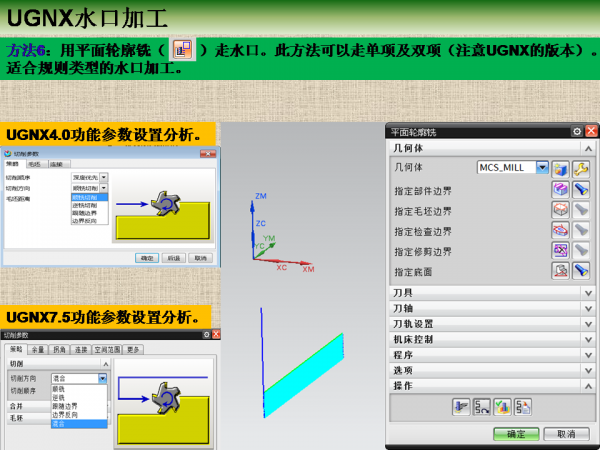Collapse the 几何体 section
Viewport: 600px width, 450px height.
[589, 148]
